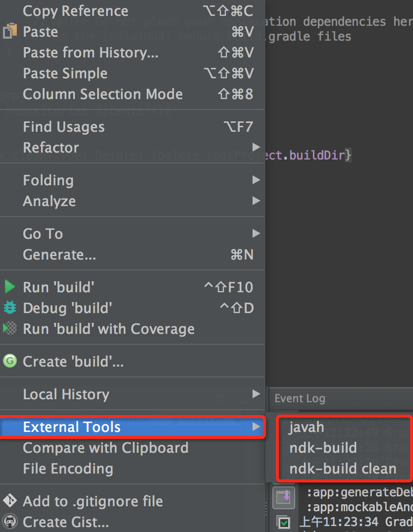Click the Run with Coverage icon
Viewport: 413px width, 532px height.
10,328
